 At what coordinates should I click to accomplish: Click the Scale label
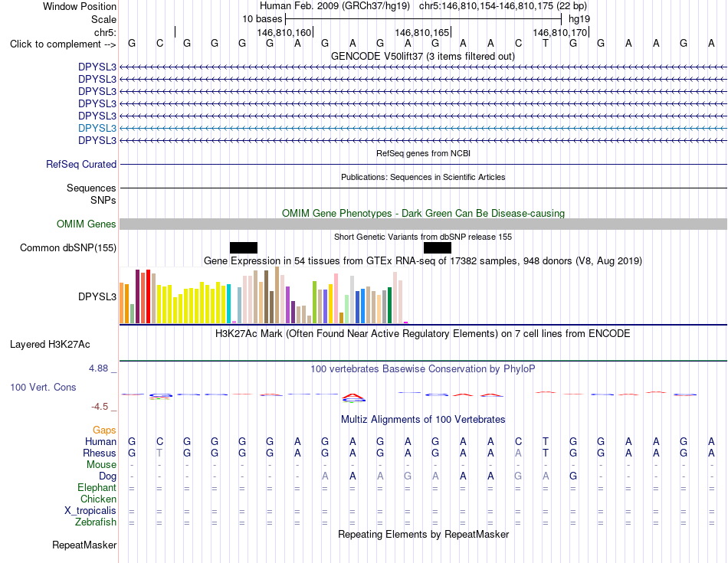coord(103,19)
